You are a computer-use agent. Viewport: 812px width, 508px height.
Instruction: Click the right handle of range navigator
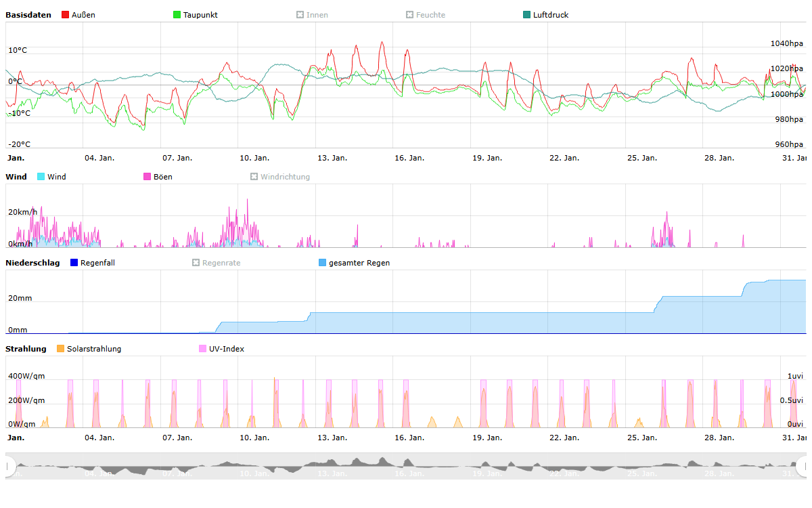(802, 466)
